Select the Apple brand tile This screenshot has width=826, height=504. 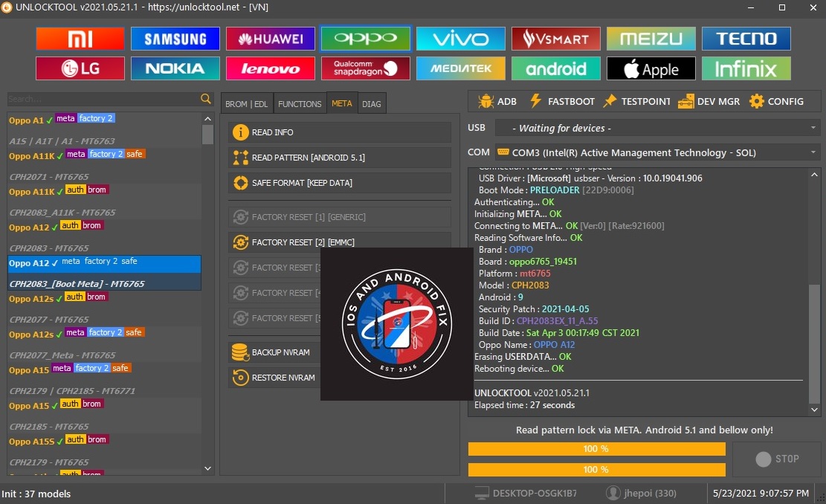point(651,68)
